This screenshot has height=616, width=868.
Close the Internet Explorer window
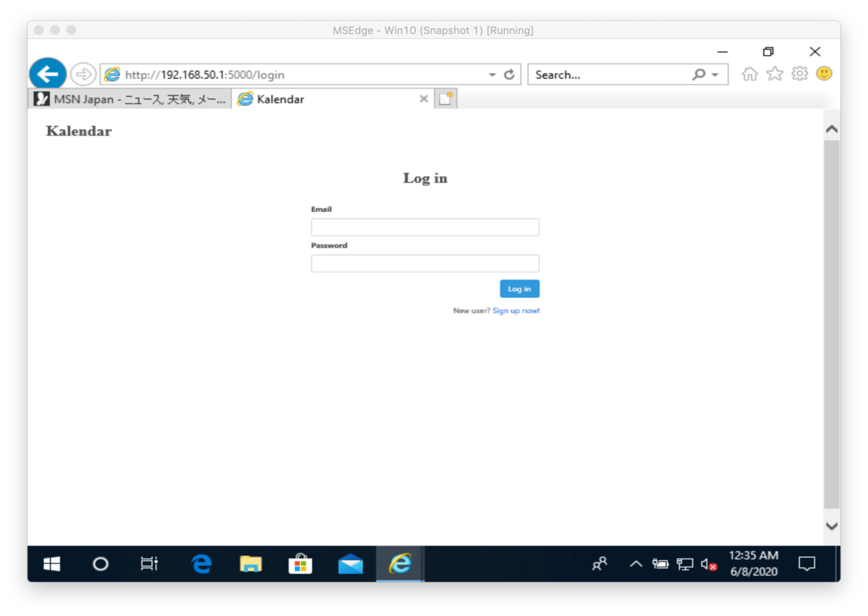click(x=815, y=51)
